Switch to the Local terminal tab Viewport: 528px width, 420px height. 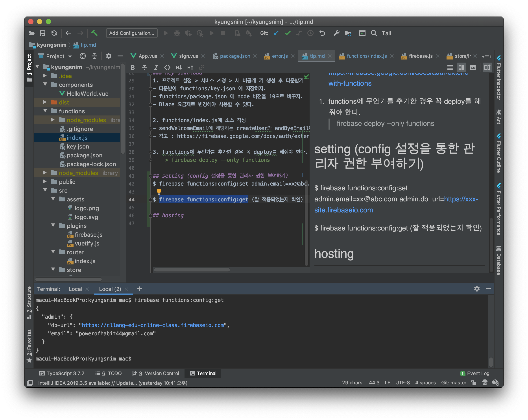click(75, 289)
